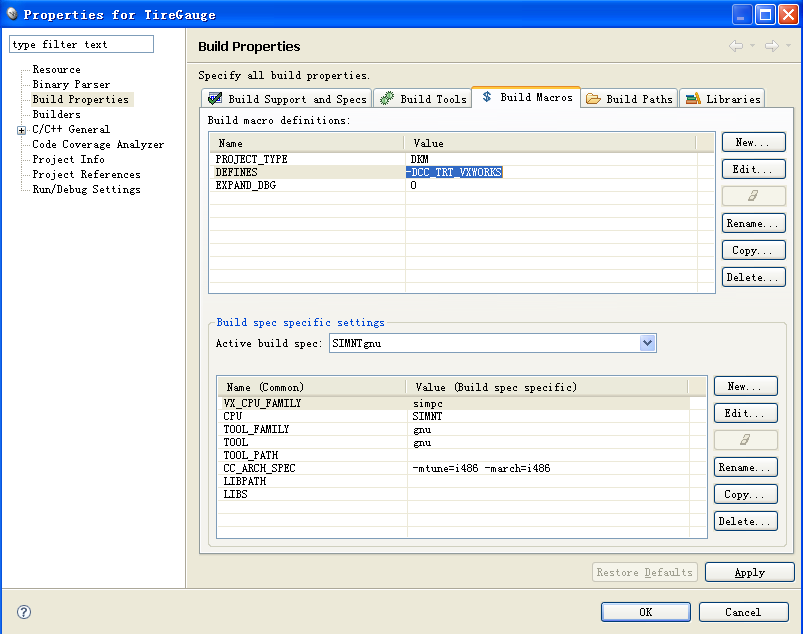Select Builders in the tree
This screenshot has width=803, height=634.
tap(56, 114)
